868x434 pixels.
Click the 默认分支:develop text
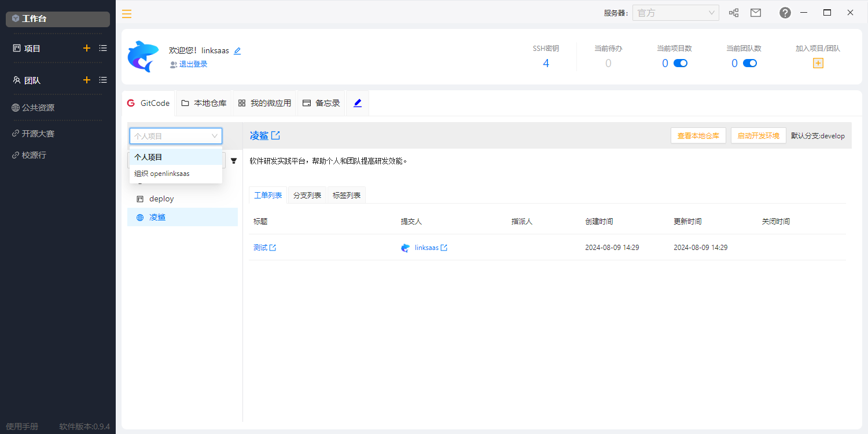(818, 136)
